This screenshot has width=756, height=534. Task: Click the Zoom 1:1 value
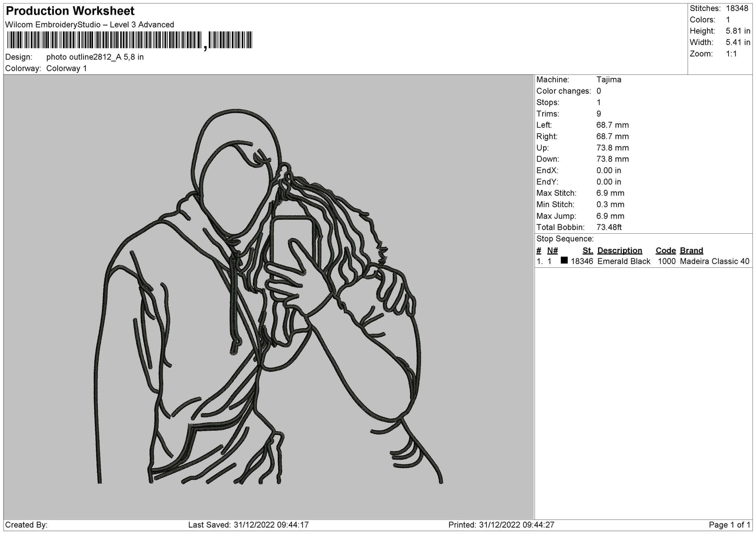click(x=731, y=54)
